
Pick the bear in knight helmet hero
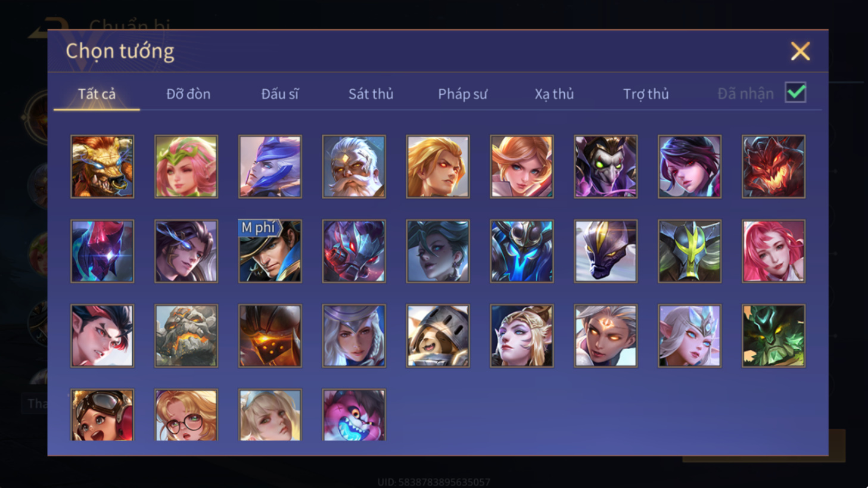438,335
